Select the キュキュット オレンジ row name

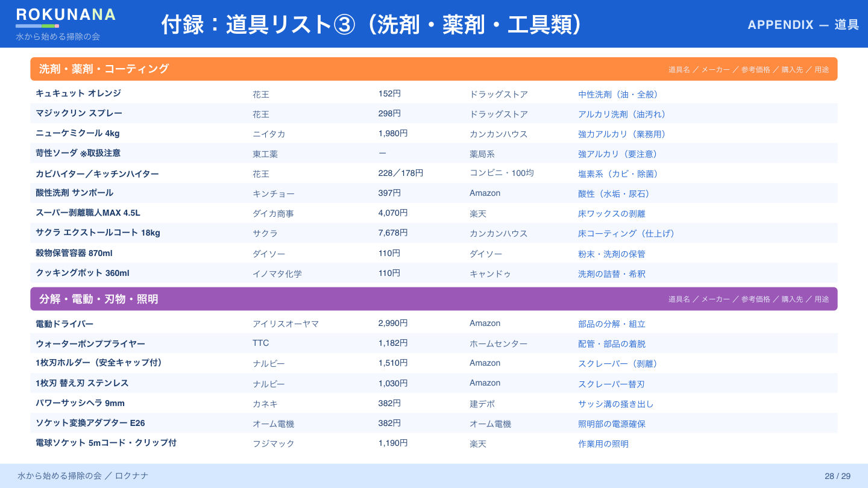pyautogui.click(x=78, y=93)
